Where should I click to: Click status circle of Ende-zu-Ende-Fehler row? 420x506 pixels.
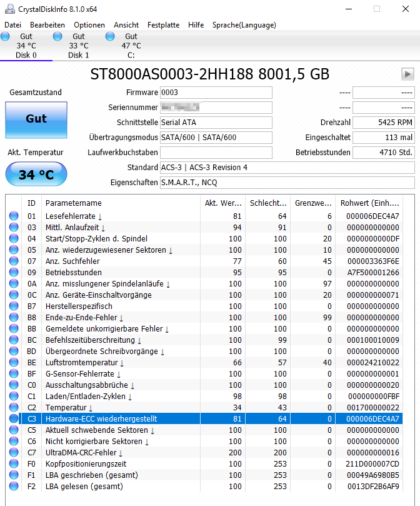[x=14, y=317]
